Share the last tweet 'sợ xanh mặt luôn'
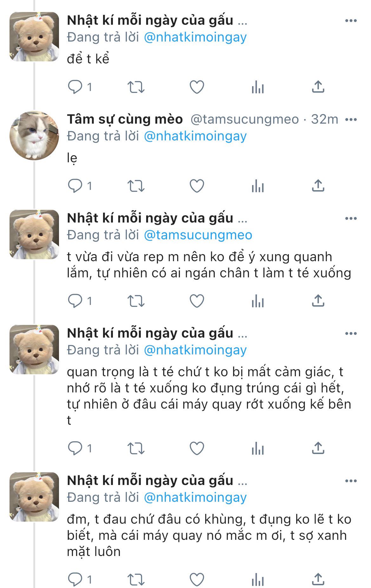 coord(318,579)
